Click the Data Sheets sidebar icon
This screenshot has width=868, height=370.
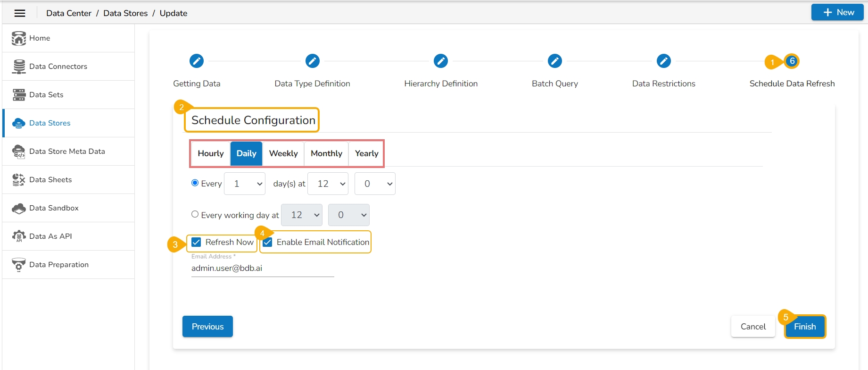pyautogui.click(x=19, y=180)
